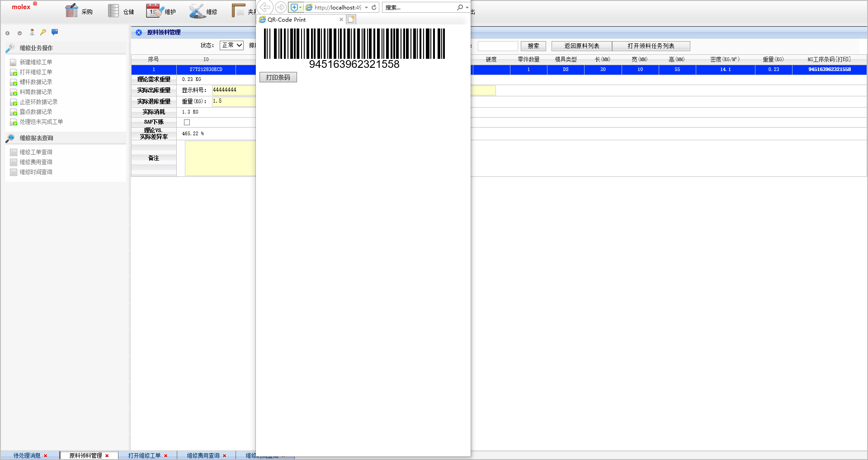This screenshot has width=868, height=460.
Task: Toggle the SAP下账 checkbox
Action: point(187,122)
